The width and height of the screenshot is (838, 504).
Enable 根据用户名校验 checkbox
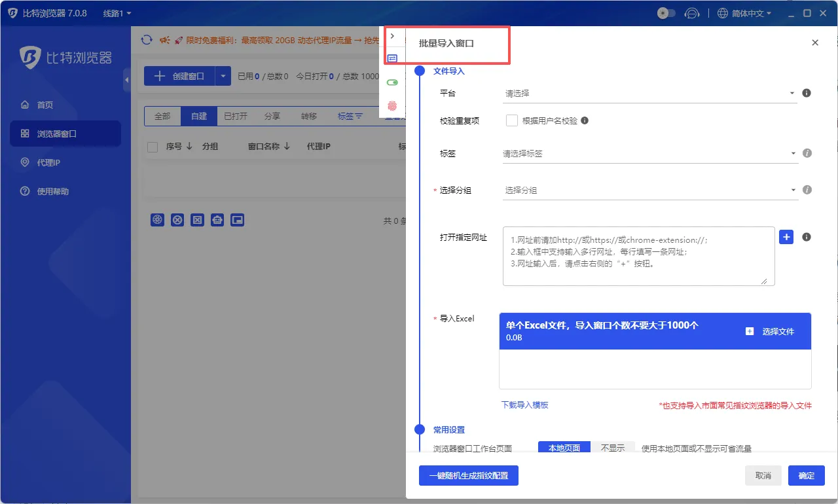(513, 120)
